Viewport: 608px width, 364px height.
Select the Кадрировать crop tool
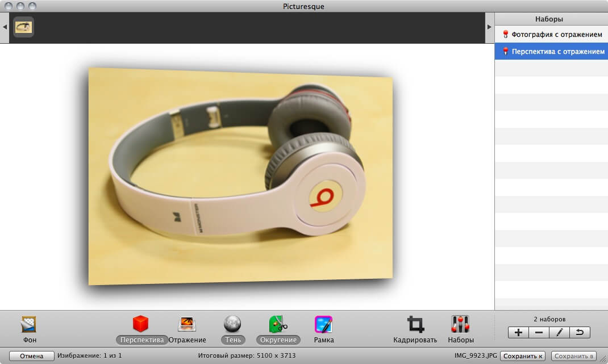pos(415,325)
